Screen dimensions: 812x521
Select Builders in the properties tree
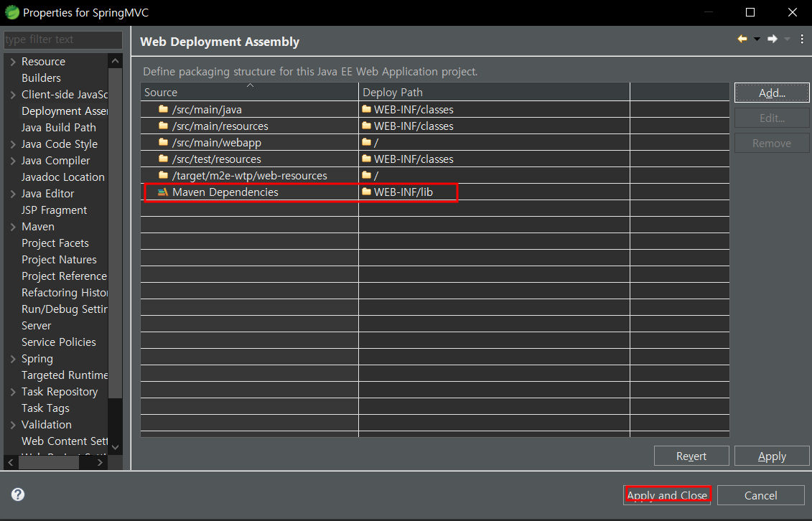point(41,78)
